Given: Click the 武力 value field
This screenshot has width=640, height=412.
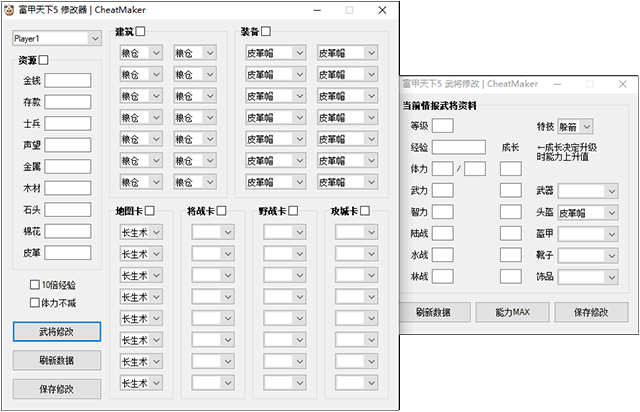Looking at the screenshot, I should [442, 190].
